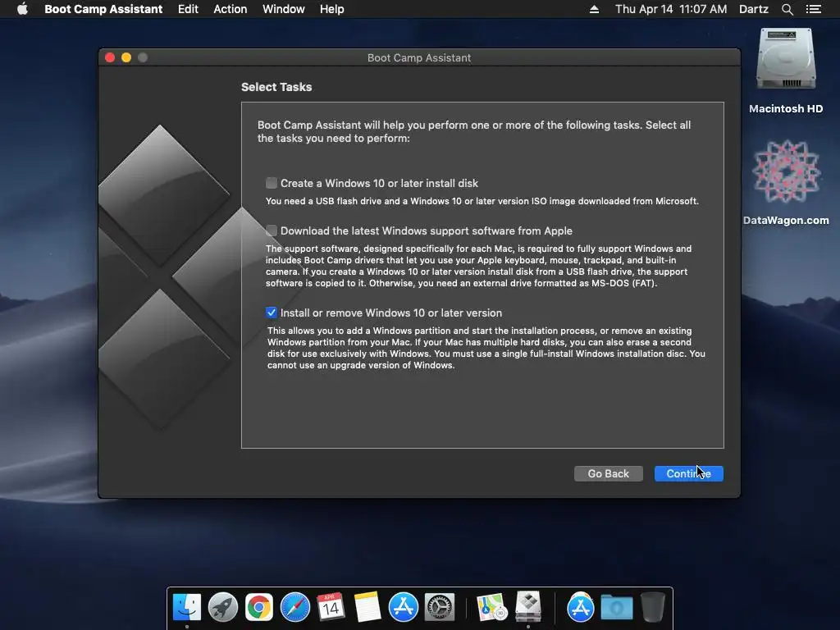Image resolution: width=840 pixels, height=630 pixels.
Task: Open the Boot Camp Assistant menu
Action: pyautogui.click(x=103, y=9)
